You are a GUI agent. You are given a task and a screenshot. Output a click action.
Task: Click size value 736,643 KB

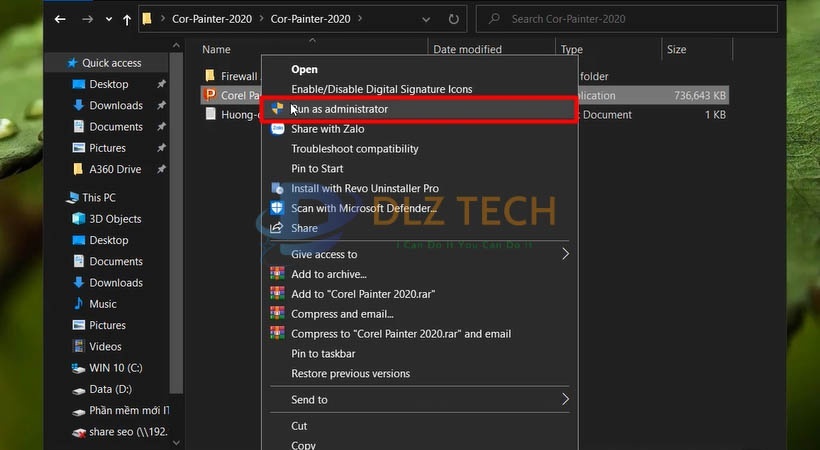(x=700, y=95)
